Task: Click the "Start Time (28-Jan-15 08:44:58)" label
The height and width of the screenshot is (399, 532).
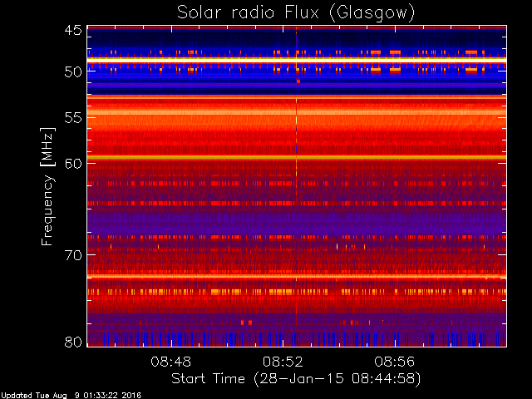Action: pos(296,379)
